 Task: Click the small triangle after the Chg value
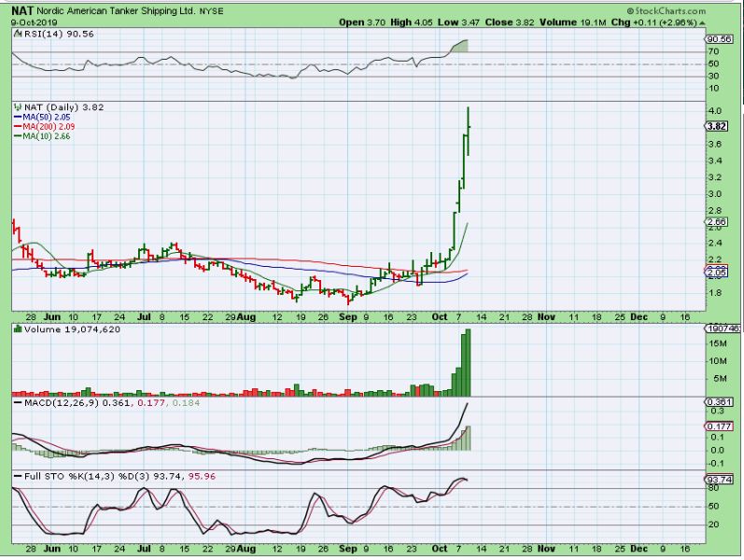point(702,22)
